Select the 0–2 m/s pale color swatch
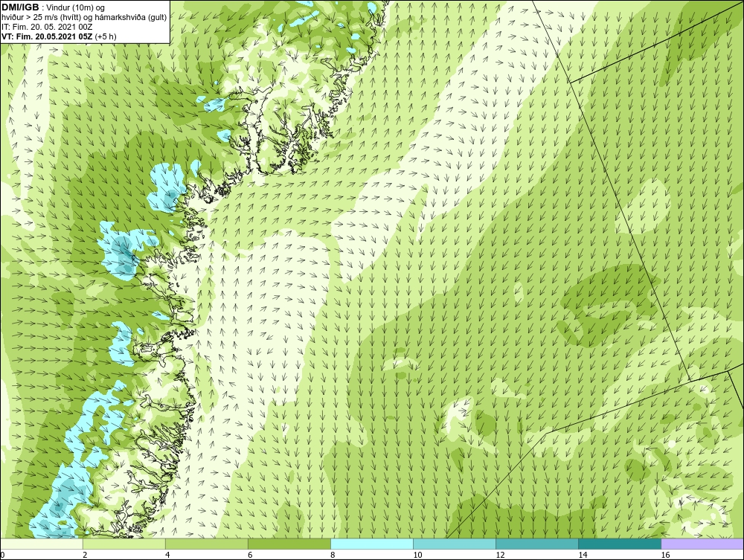744x560 pixels. point(42,544)
